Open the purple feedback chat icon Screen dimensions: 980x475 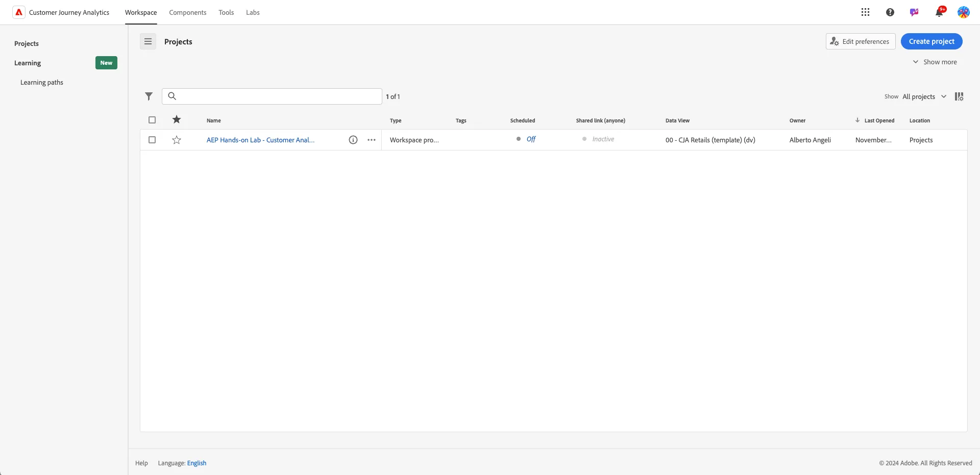pos(914,12)
